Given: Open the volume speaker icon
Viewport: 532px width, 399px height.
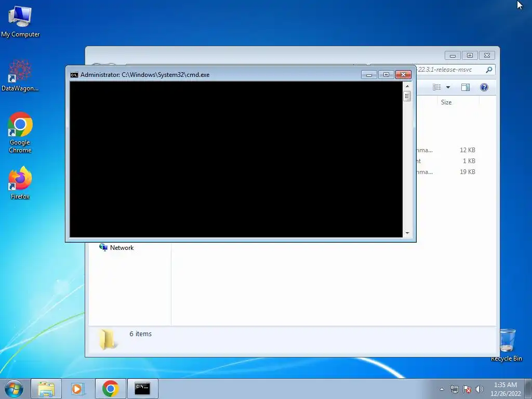Looking at the screenshot, I should 480,389.
